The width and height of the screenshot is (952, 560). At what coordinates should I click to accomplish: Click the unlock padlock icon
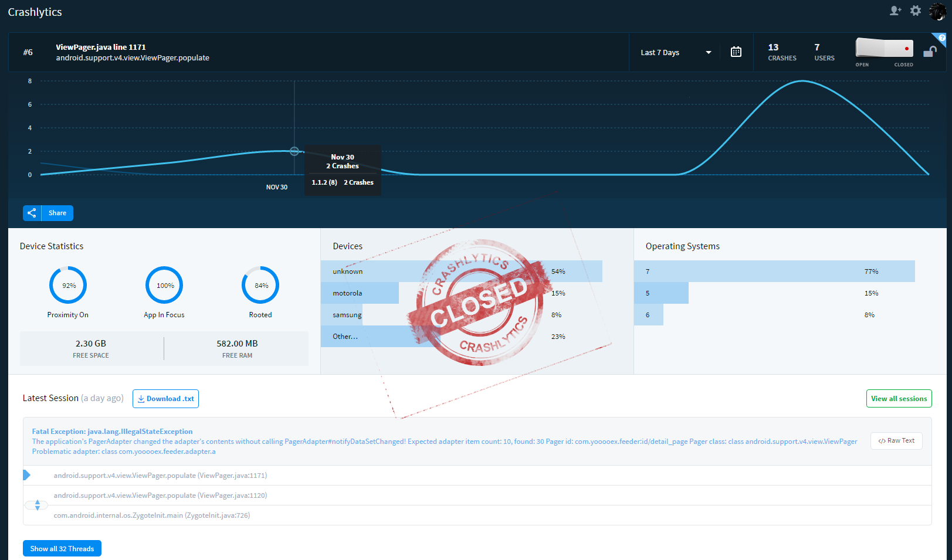pos(930,52)
